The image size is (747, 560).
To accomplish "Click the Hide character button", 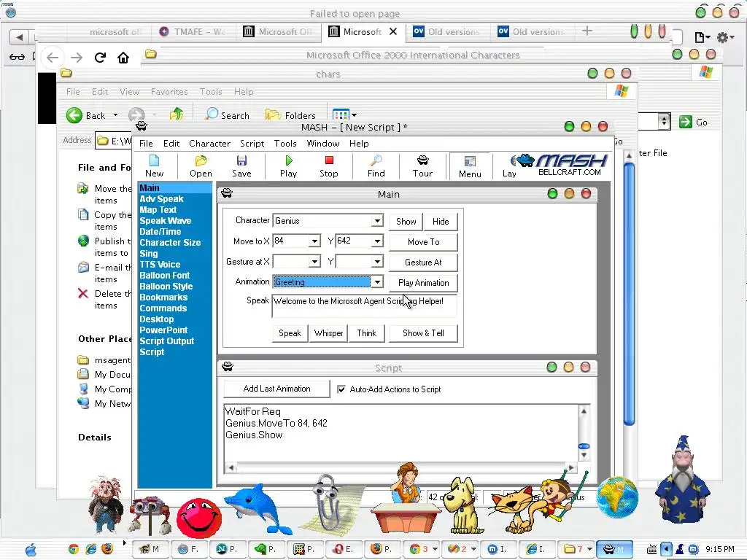I will pyautogui.click(x=441, y=222).
